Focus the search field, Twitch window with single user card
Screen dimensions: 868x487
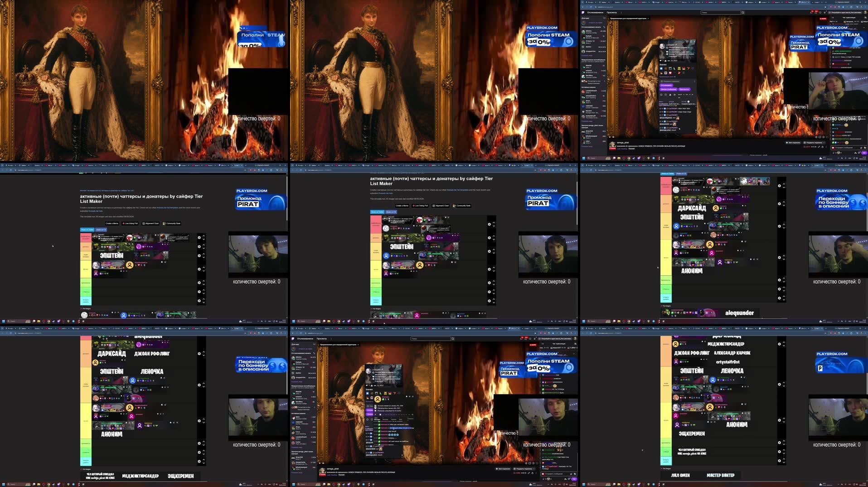[721, 13]
